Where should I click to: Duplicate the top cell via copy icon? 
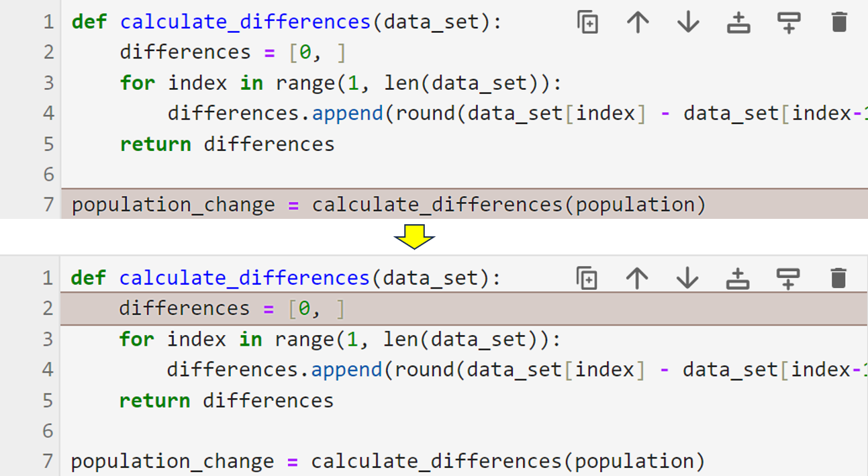(587, 21)
